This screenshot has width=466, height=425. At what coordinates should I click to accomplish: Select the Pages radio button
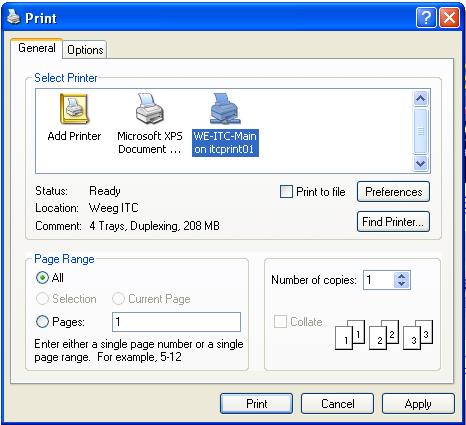click(42, 322)
